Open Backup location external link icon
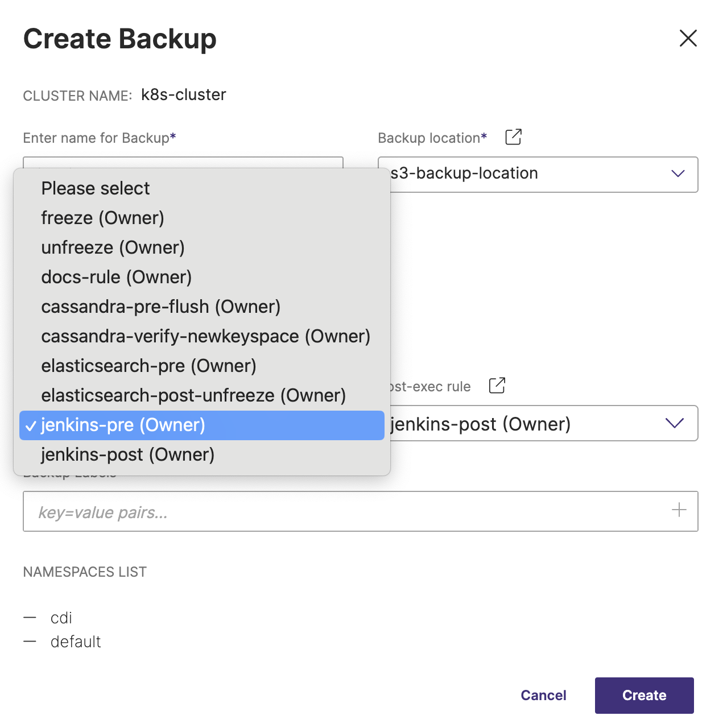Image resolution: width=727 pixels, height=728 pixels. tap(513, 137)
